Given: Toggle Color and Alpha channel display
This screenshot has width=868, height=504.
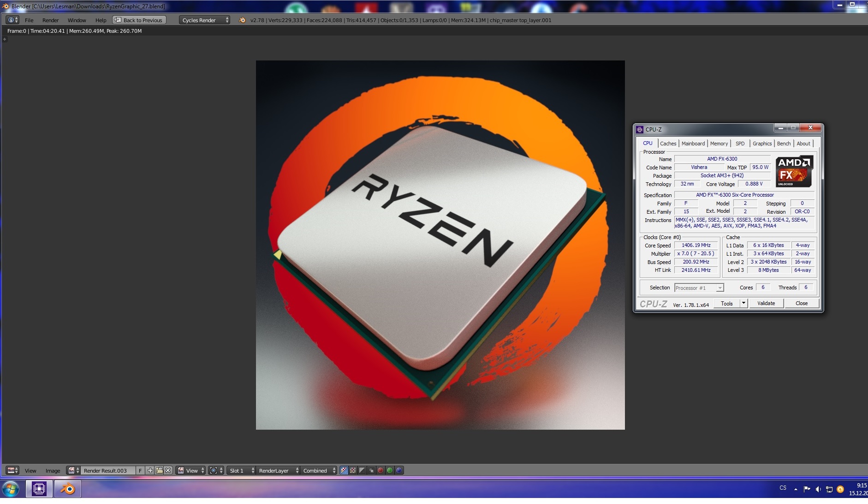Looking at the screenshot, I should [344, 470].
